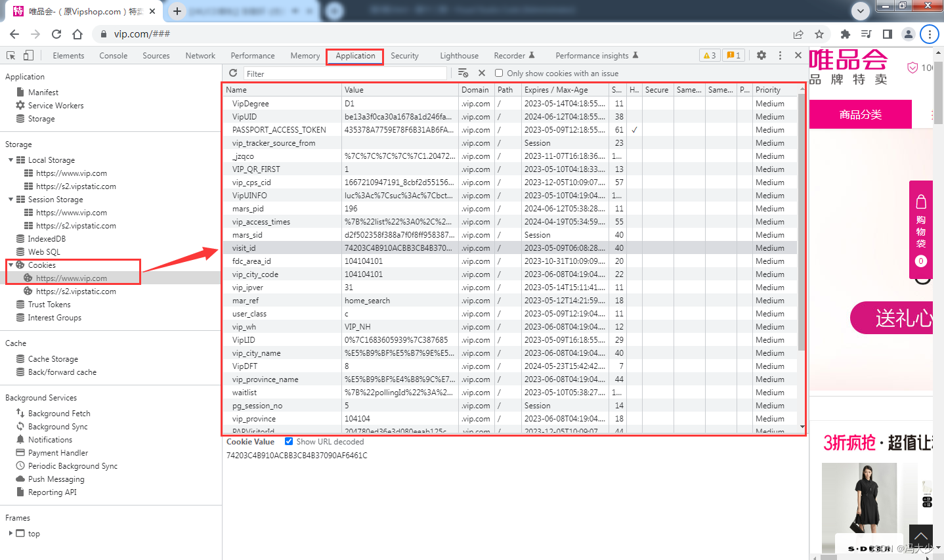Select the PASSPORT_ACCESS_TOKEN cookie row
This screenshot has width=944, height=560.
510,129
